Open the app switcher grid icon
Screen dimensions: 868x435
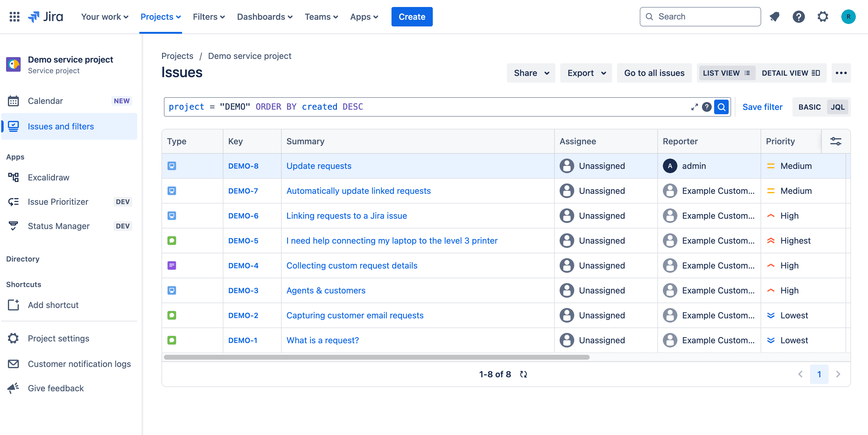tap(15, 16)
